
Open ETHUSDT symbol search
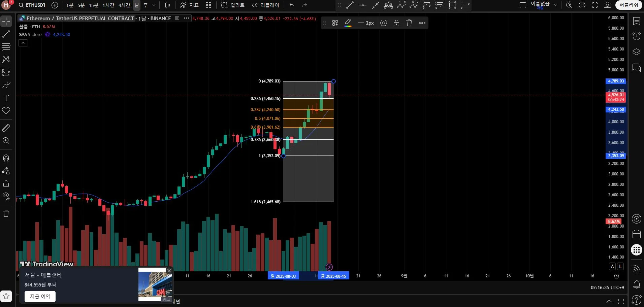(x=32, y=5)
